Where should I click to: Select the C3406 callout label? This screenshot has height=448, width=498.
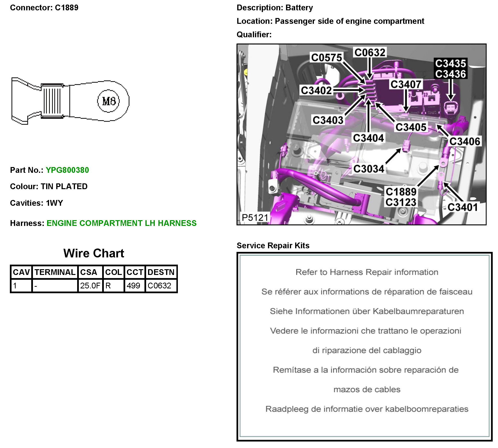click(x=464, y=142)
